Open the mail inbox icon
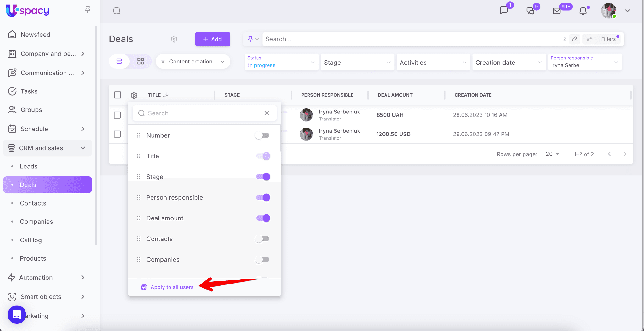 [557, 11]
